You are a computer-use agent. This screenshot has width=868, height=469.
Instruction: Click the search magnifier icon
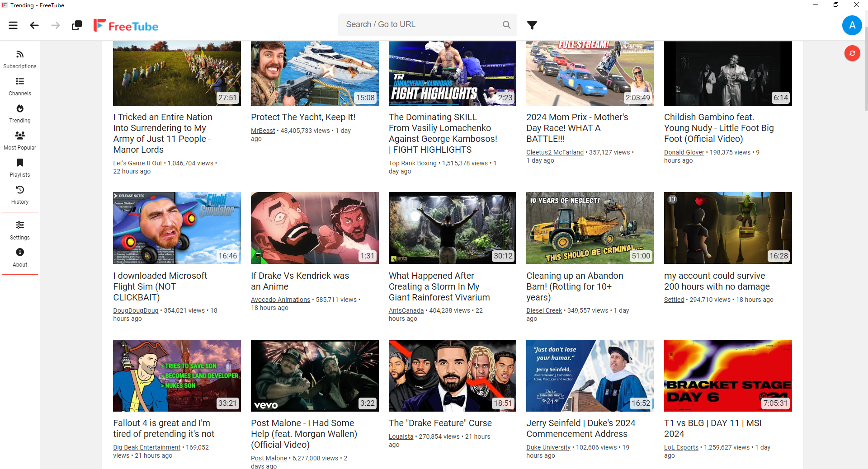(506, 24)
